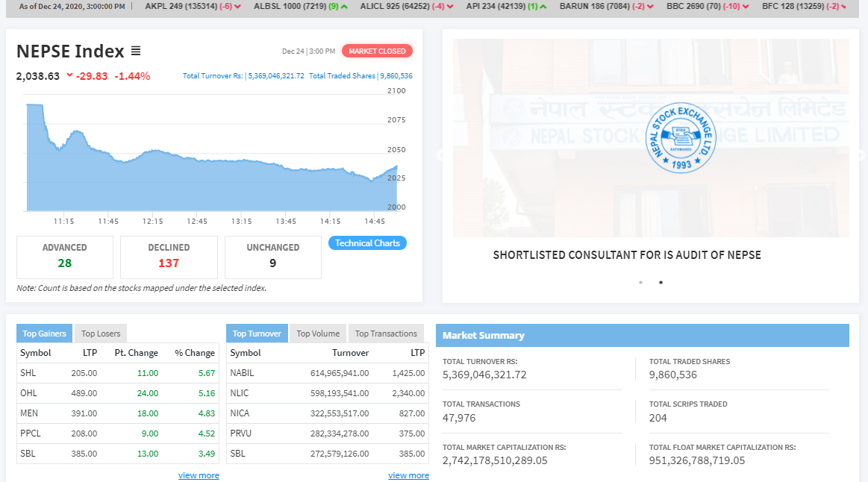Click the ALICL ticker down arrow
The image size is (868, 482).
click(x=450, y=7)
